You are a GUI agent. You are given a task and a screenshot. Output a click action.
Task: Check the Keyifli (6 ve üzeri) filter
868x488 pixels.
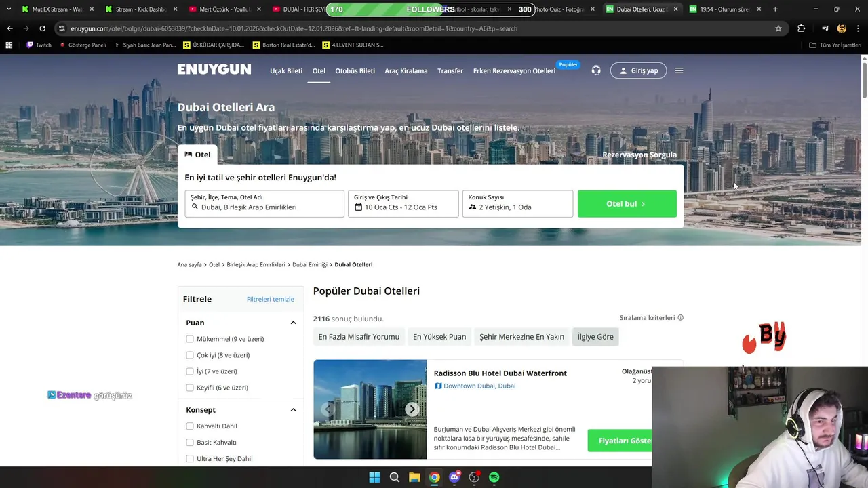click(x=190, y=388)
